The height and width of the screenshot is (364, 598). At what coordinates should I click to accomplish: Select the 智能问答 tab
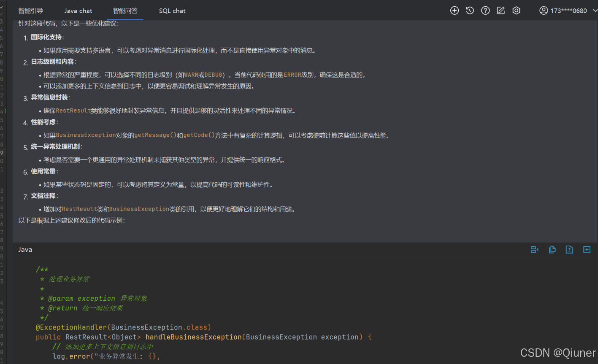point(125,11)
